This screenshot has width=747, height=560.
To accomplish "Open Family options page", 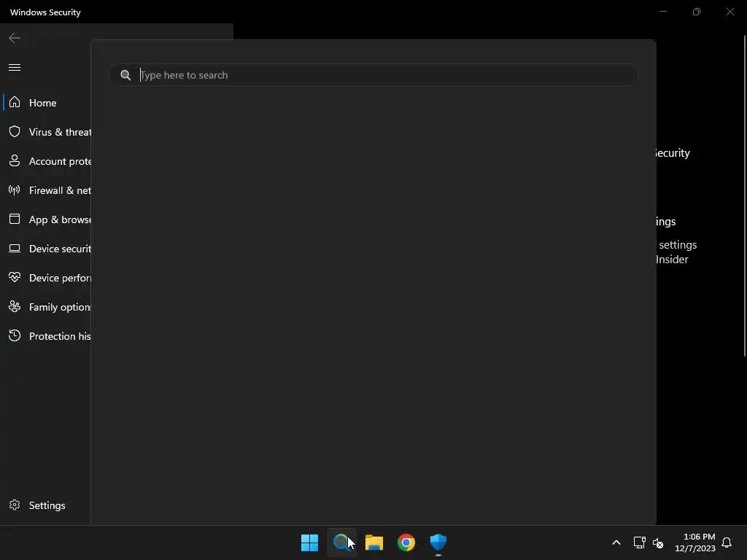I will tap(47, 307).
